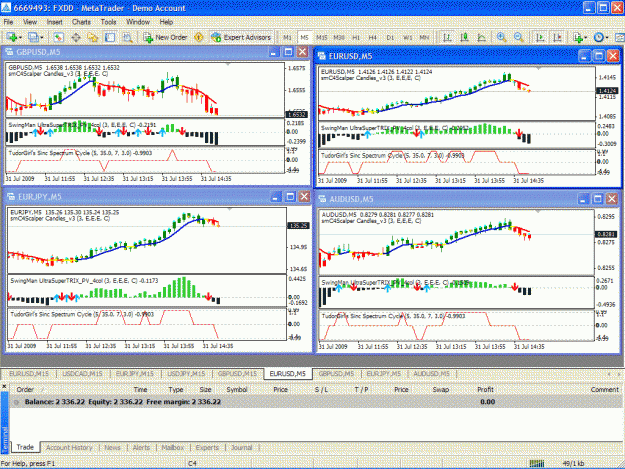Click the Profiles toolbar icon
Viewport: 625px width, 469px height.
coord(33,37)
